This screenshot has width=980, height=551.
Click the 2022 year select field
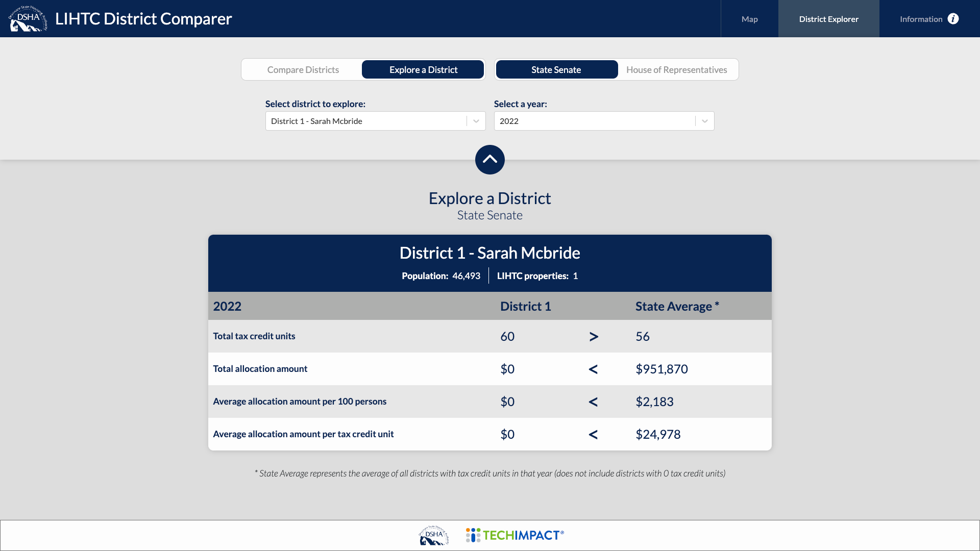click(x=604, y=121)
